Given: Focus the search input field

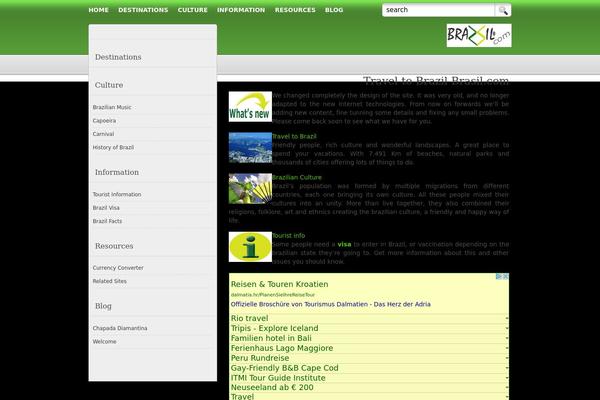Looking at the screenshot, I should [x=438, y=10].
